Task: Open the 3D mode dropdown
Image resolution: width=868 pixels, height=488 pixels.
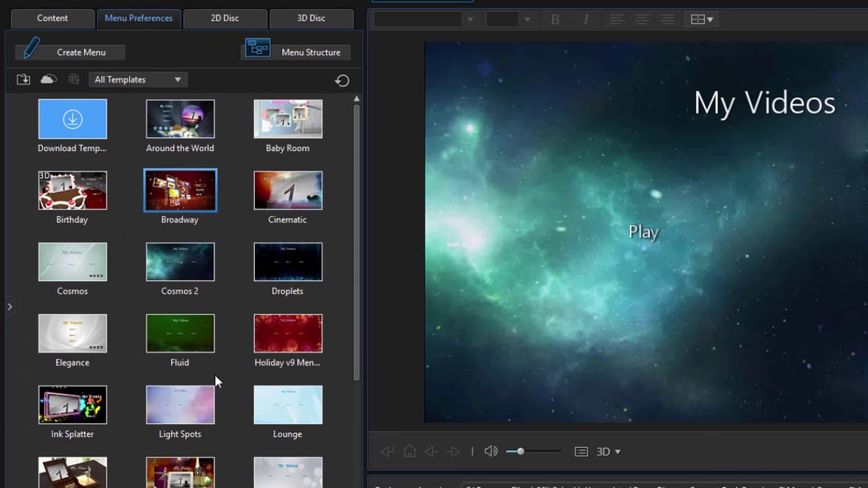Action: (608, 451)
